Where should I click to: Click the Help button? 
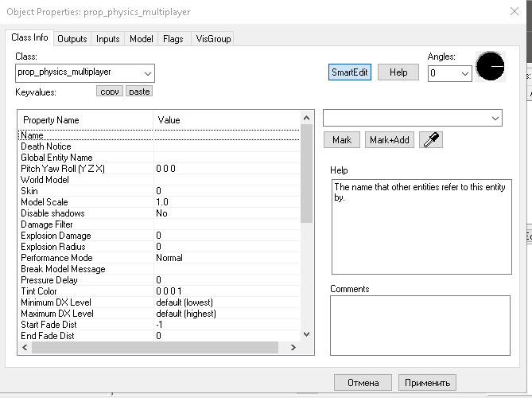tap(398, 72)
